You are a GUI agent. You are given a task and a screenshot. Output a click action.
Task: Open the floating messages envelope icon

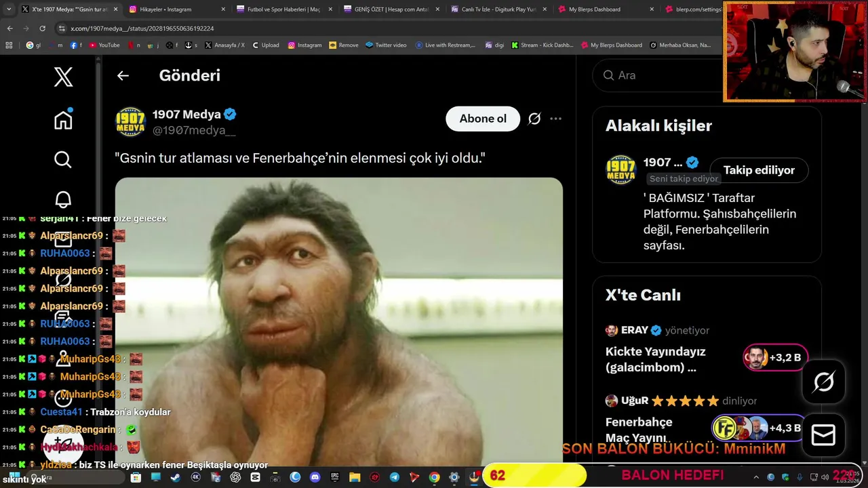823,435
